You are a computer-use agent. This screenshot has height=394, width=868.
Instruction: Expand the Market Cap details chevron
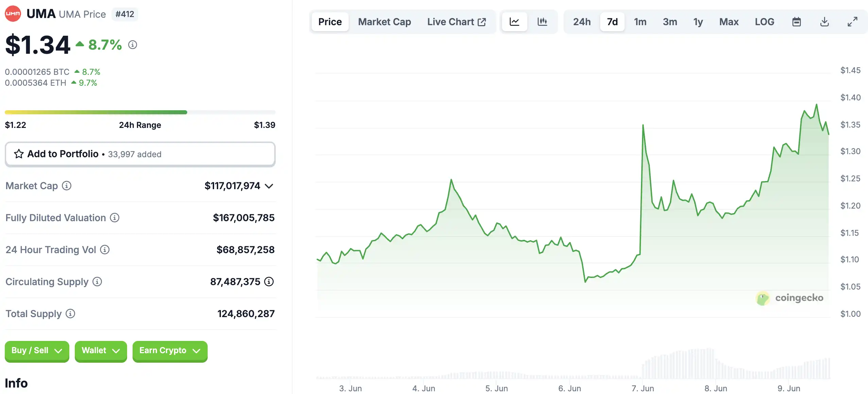coord(269,186)
